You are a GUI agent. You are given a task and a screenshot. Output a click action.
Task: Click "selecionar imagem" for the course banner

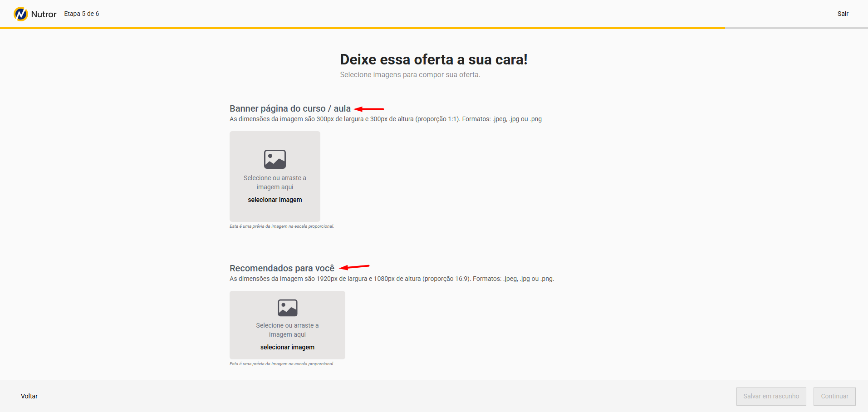(x=275, y=200)
